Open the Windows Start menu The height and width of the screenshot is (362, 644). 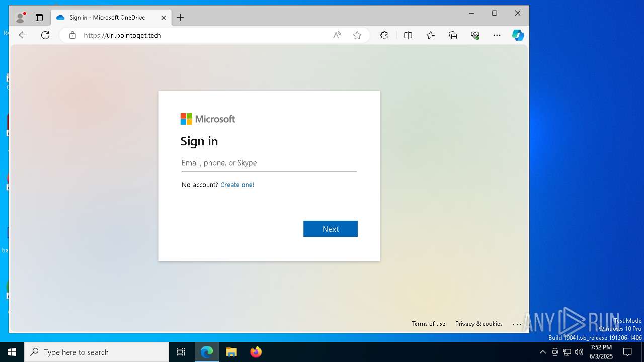(12, 352)
